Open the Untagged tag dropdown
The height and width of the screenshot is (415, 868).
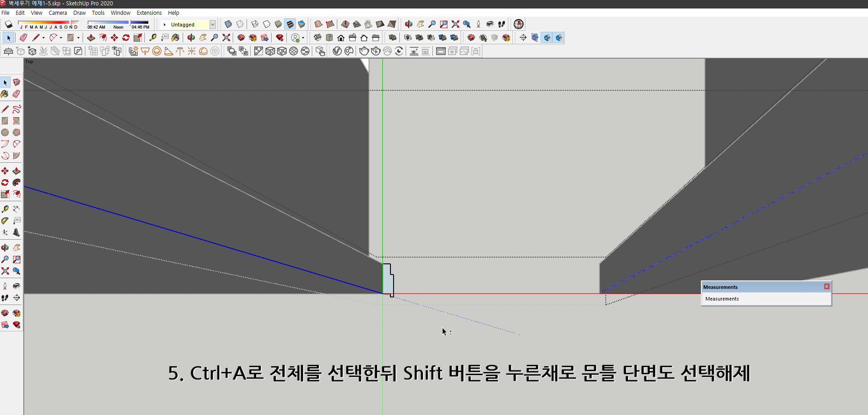click(x=213, y=24)
